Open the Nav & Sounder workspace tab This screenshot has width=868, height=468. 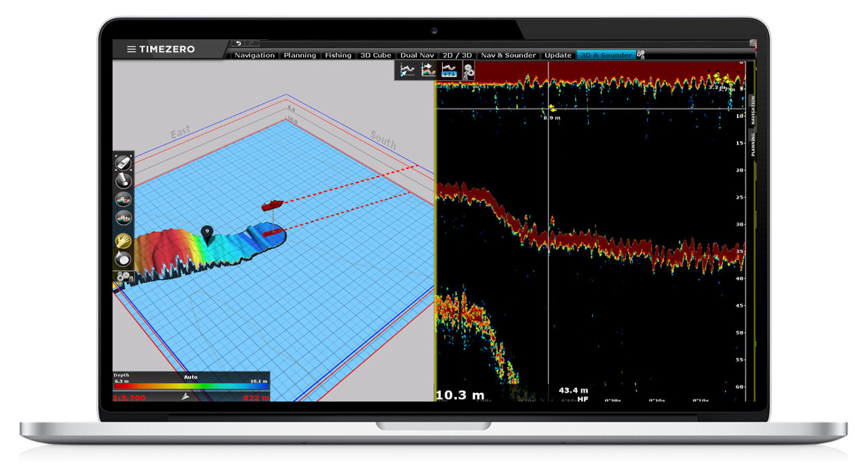[508, 55]
